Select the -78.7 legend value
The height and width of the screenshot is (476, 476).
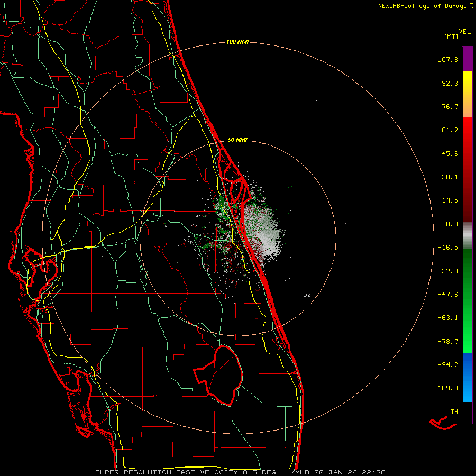(448, 342)
